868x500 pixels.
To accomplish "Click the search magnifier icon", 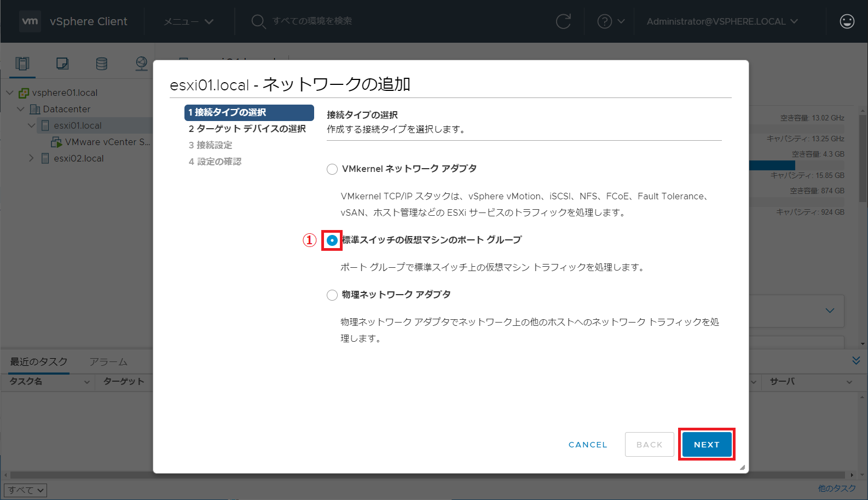I will 258,21.
